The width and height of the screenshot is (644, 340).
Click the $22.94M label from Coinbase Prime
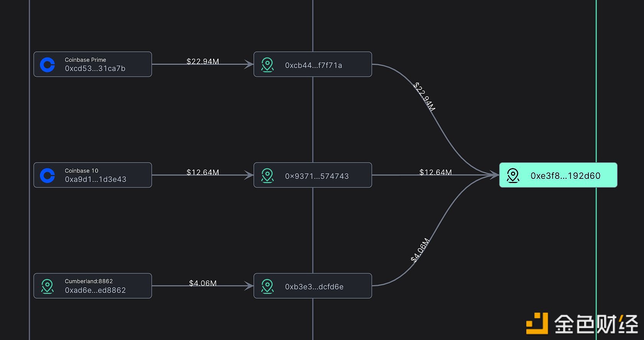203,61
